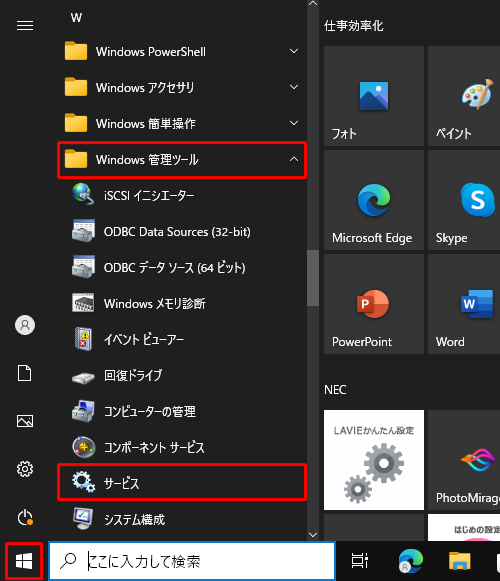Open サービス from the admin tools list
Viewport: 500px width, 581px height.
(x=182, y=483)
